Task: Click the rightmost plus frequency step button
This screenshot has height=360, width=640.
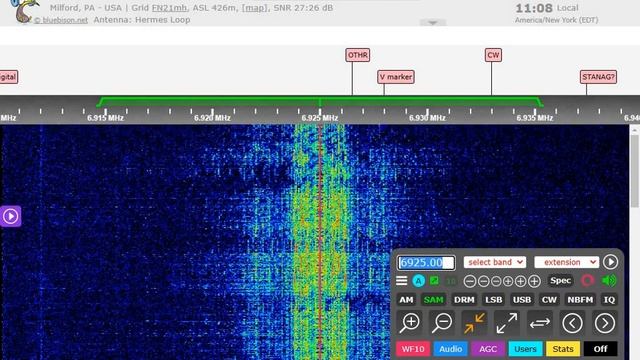Action: coord(534,281)
